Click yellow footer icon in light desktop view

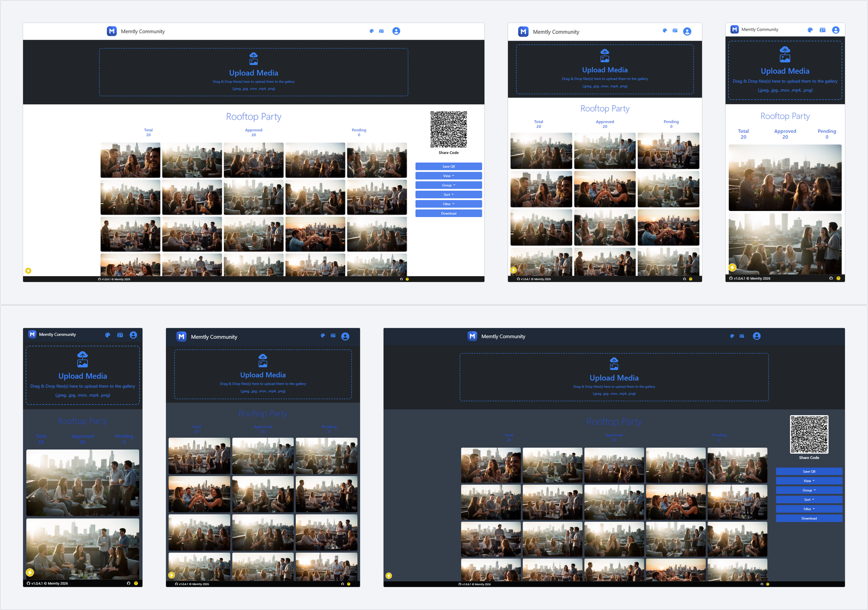[407, 279]
